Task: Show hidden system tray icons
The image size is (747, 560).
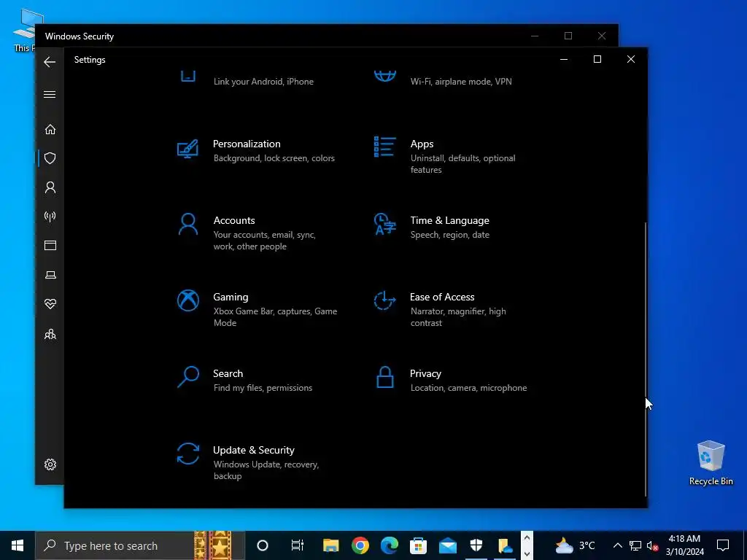Action: click(x=617, y=545)
